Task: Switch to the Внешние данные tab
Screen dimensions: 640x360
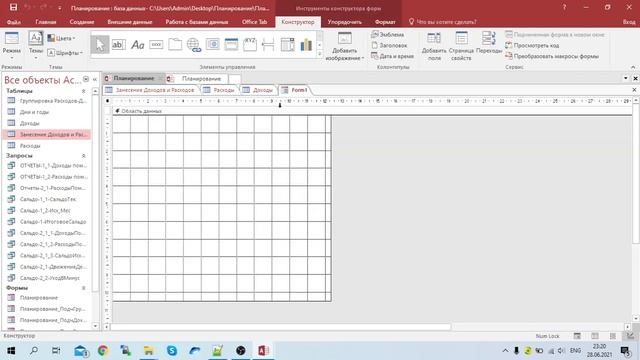Action: (x=130, y=22)
